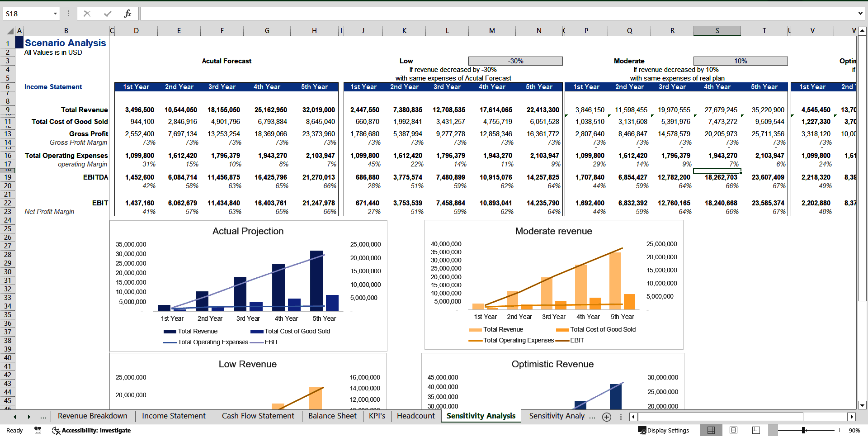Viewport: 868px width, 437px height.
Task: Select the Sensitivity Analysis active tab
Action: point(481,416)
